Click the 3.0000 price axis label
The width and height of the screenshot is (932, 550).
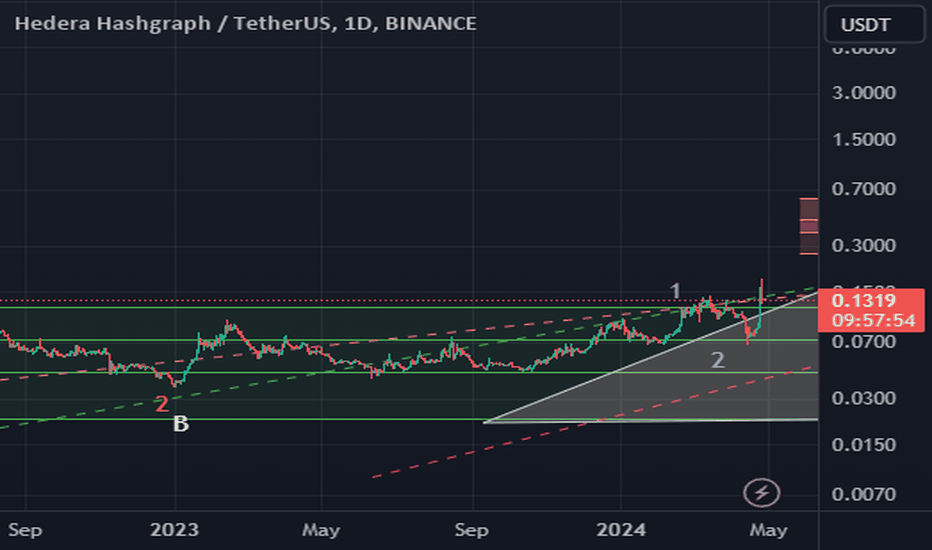(864, 93)
